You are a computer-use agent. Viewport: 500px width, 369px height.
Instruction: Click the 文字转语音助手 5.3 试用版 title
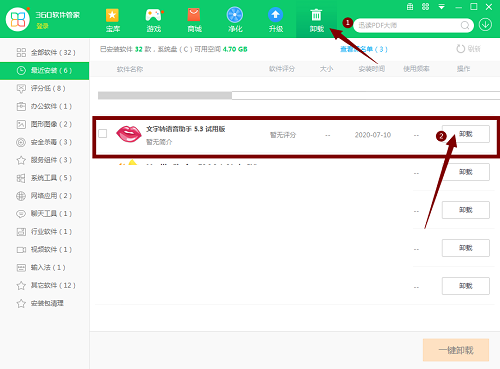(x=186, y=129)
